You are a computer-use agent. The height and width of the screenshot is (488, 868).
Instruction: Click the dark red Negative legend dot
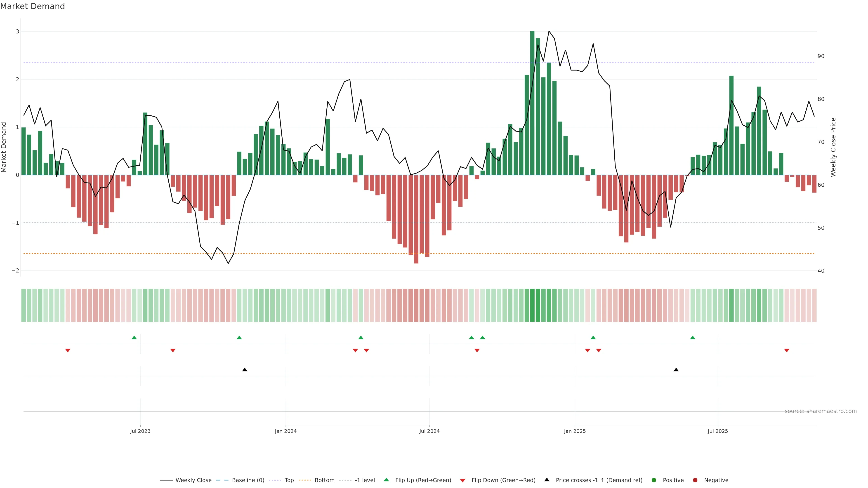(695, 480)
